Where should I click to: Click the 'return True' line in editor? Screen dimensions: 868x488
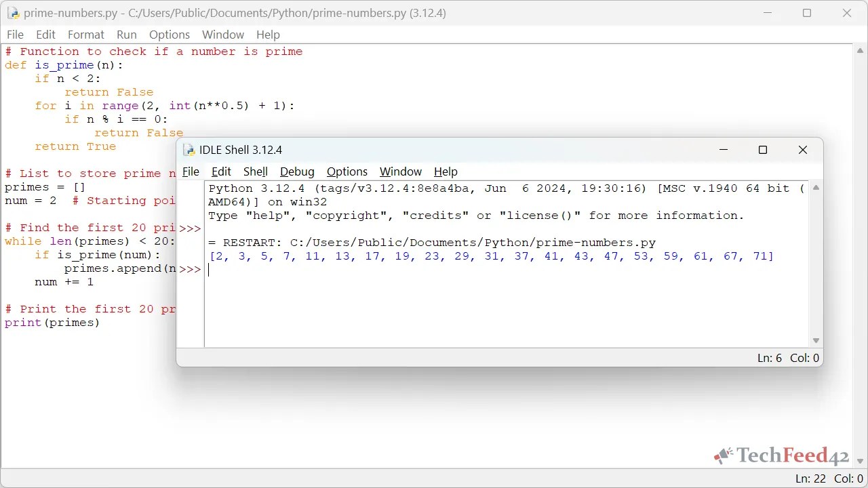75,146
